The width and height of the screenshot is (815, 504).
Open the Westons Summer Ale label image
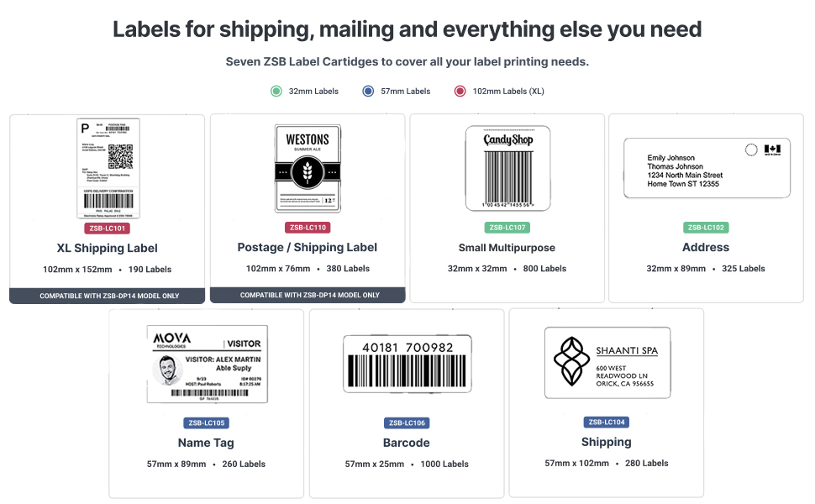pos(308,168)
